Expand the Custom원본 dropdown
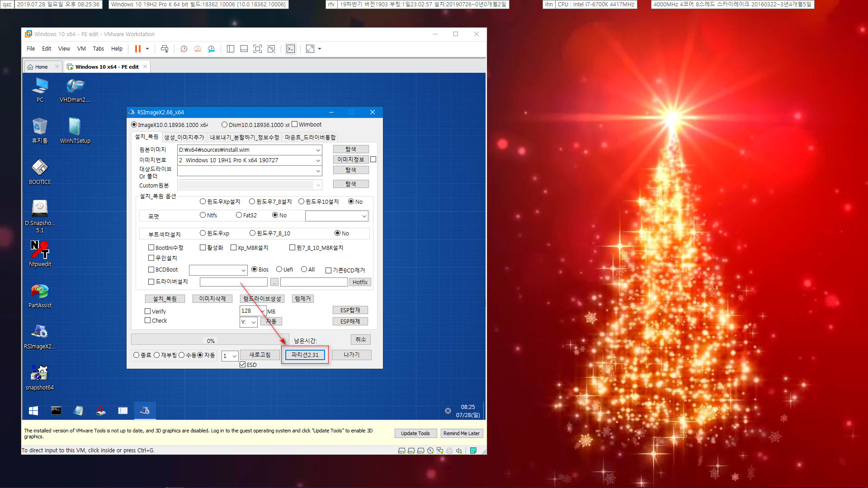Screen dimensions: 868x488 (318, 185)
